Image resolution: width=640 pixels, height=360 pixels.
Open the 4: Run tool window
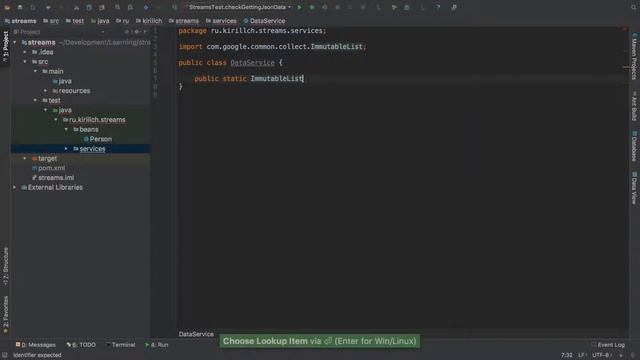(x=157, y=345)
